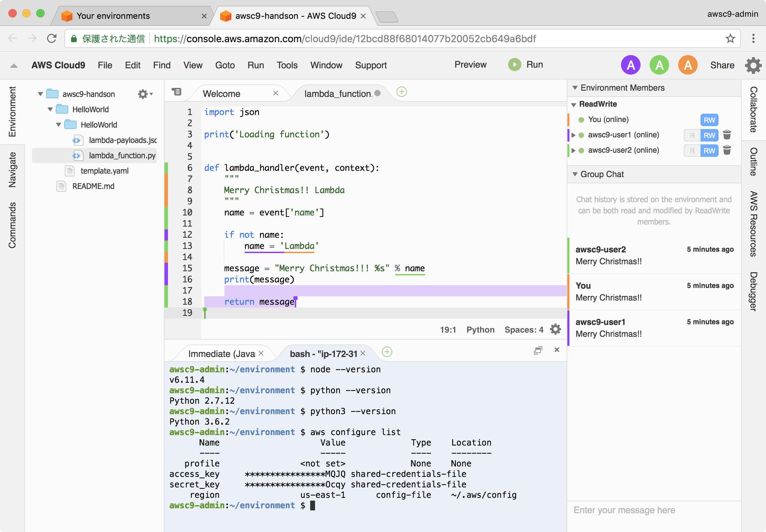Close the Immediate tab
Viewport: 766px width, 532px height.
pyautogui.click(x=261, y=353)
